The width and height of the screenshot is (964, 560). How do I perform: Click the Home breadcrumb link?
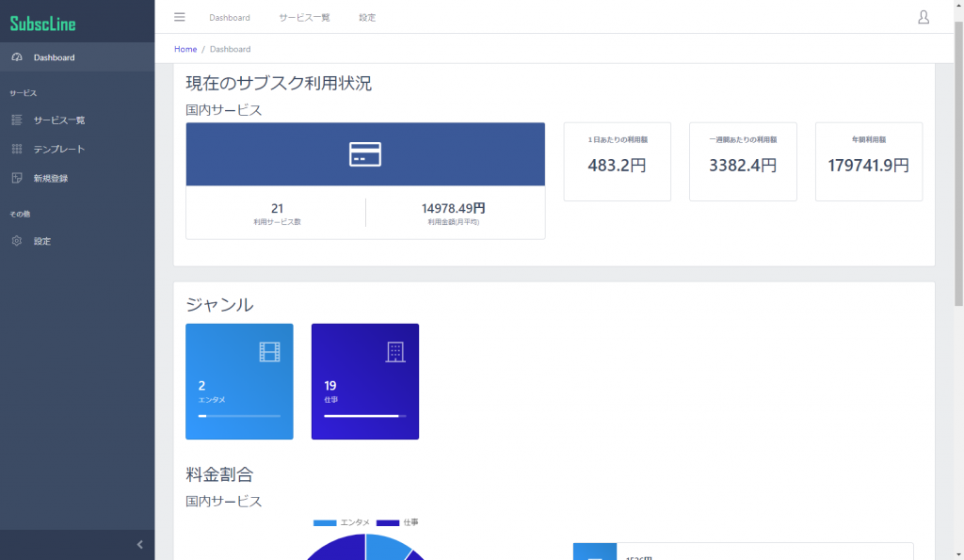(x=185, y=49)
